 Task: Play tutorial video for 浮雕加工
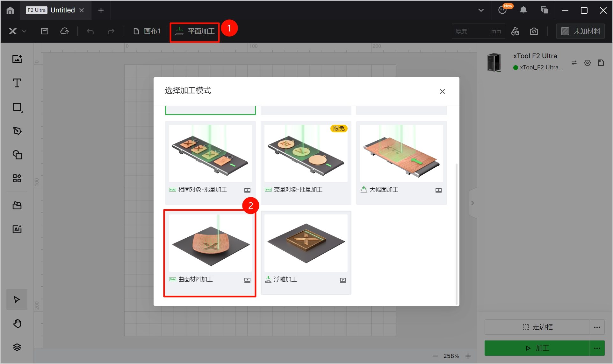point(343,280)
